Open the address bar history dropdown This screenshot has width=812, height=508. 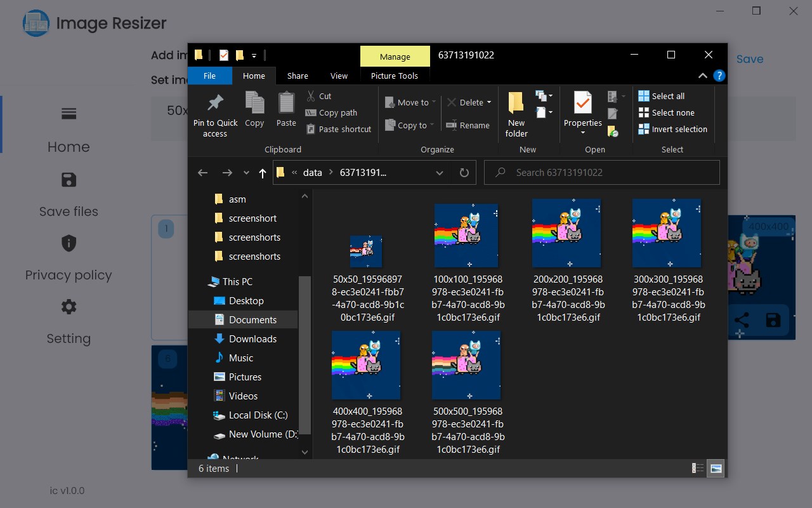click(x=439, y=173)
